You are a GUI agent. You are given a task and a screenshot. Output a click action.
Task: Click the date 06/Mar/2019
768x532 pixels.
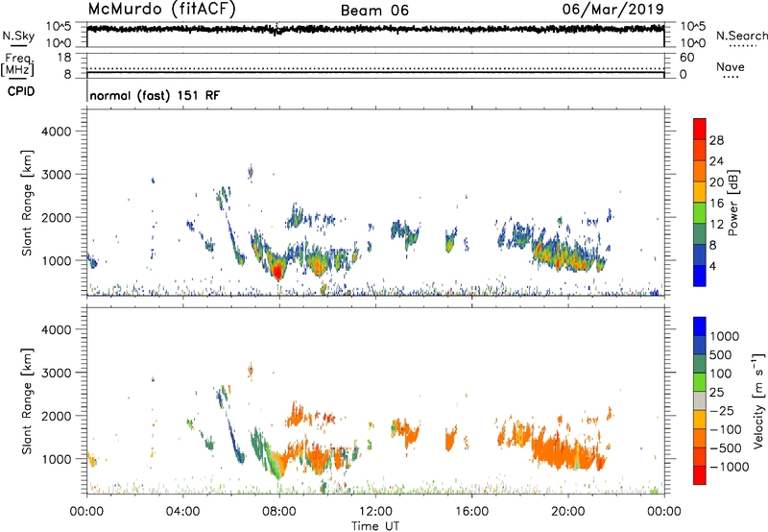click(x=613, y=9)
